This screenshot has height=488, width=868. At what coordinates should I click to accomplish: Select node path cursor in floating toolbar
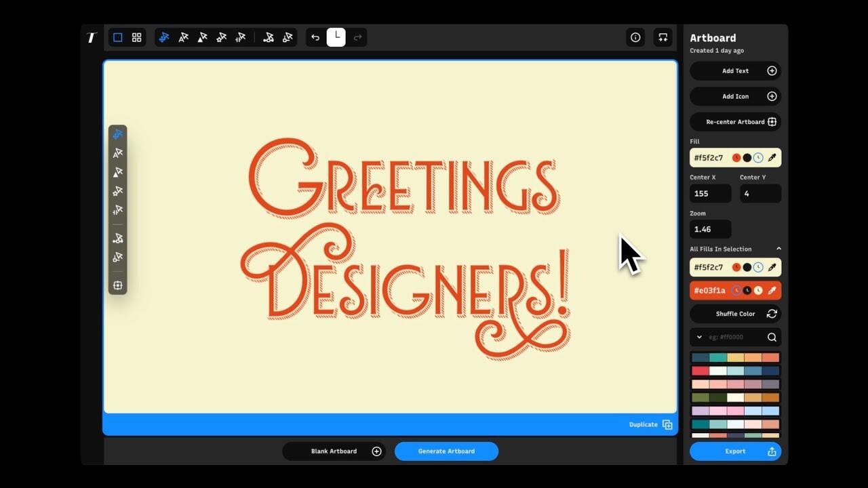point(118,238)
